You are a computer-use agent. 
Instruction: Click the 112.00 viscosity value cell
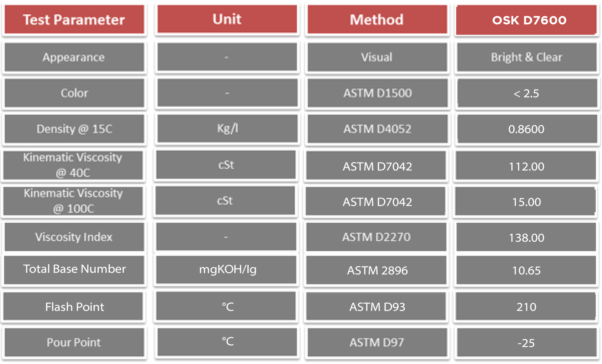point(526,166)
